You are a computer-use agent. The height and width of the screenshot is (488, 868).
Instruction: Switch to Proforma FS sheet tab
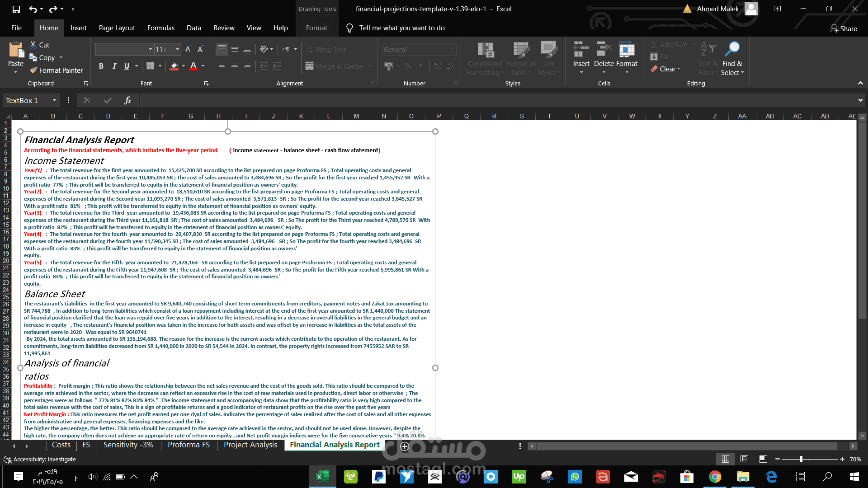tap(189, 445)
